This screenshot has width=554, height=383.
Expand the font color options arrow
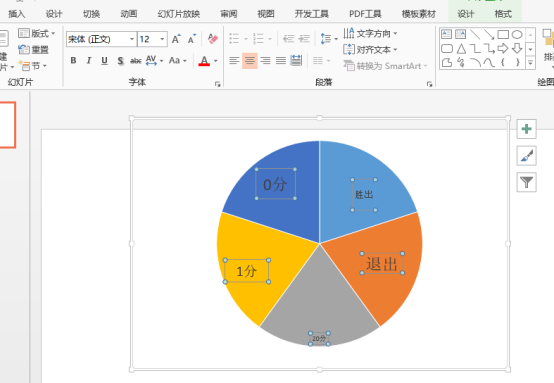click(x=216, y=61)
